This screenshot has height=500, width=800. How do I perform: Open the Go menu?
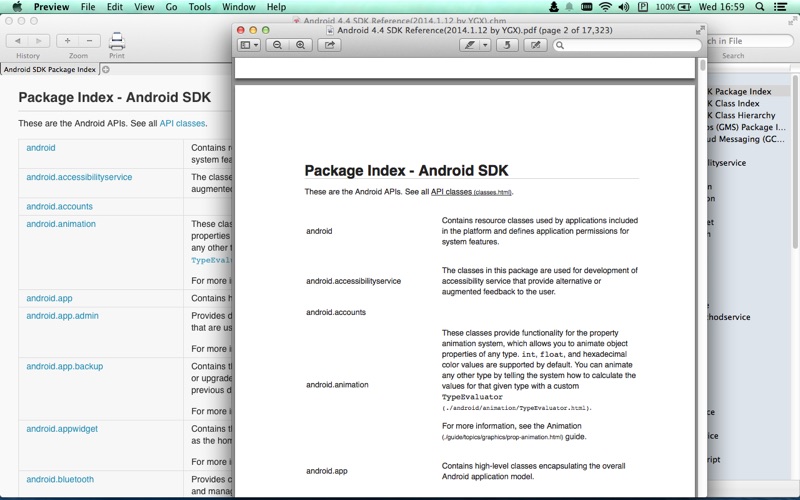click(171, 7)
